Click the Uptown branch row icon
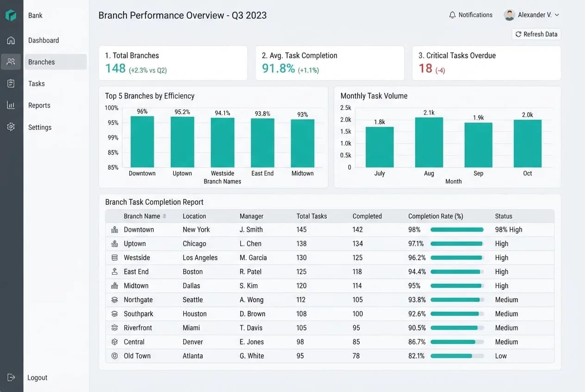Image resolution: width=585 pixels, height=392 pixels. 115,244
